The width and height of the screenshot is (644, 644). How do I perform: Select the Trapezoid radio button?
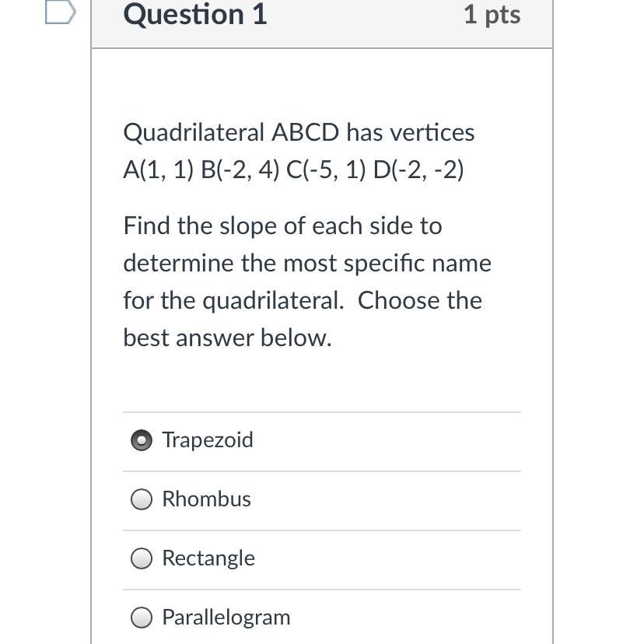coord(142,441)
